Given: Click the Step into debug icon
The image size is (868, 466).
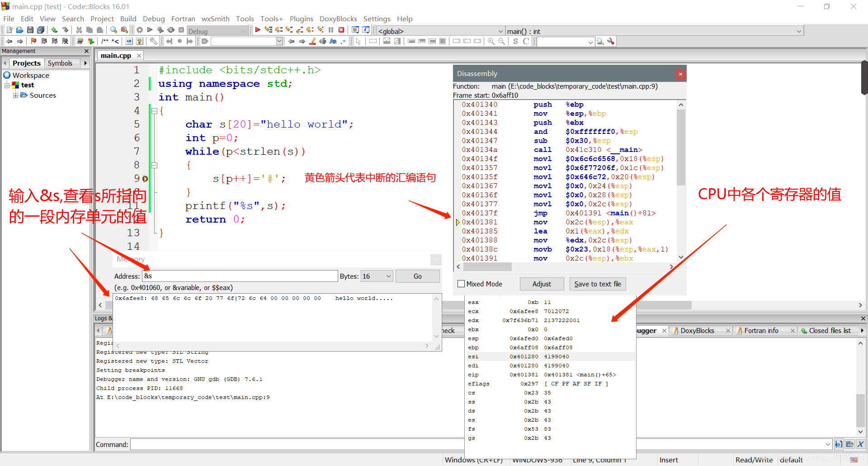Looking at the screenshot, I should pos(289,30).
